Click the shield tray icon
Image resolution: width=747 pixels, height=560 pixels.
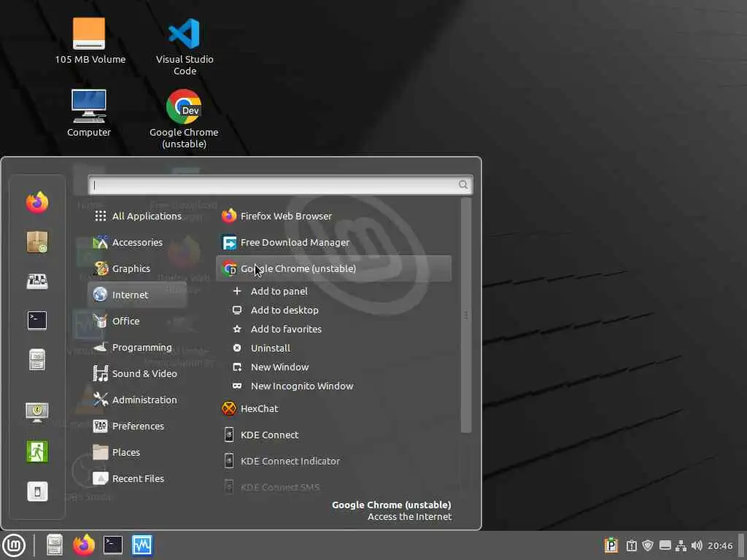(648, 545)
